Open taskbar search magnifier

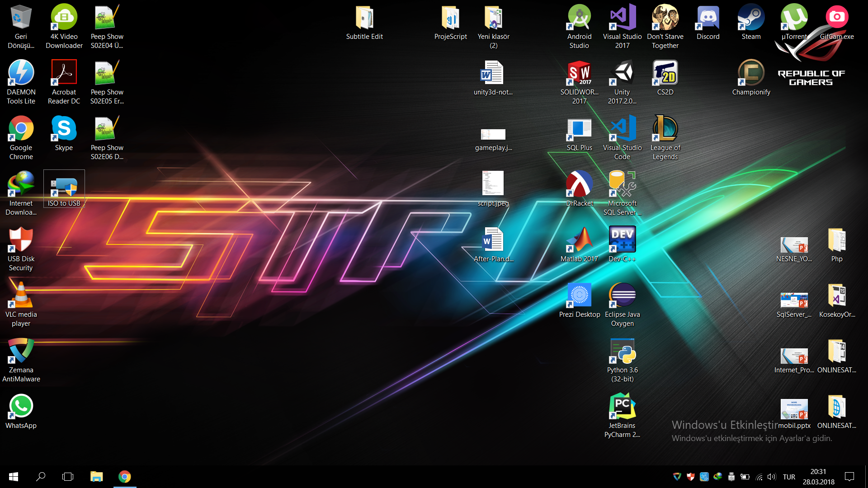click(41, 477)
